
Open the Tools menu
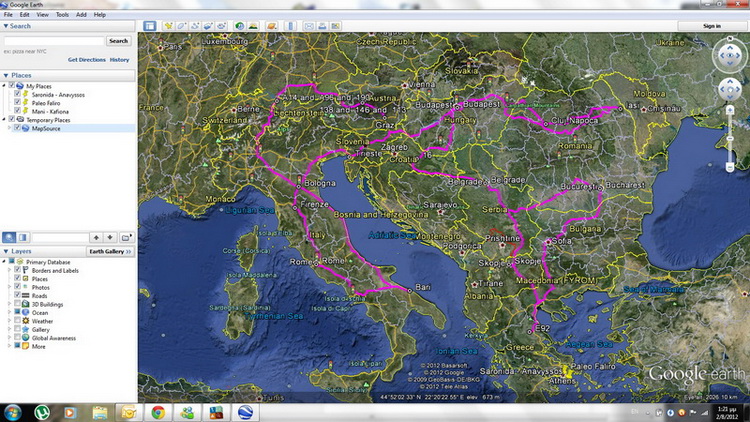tap(62, 15)
